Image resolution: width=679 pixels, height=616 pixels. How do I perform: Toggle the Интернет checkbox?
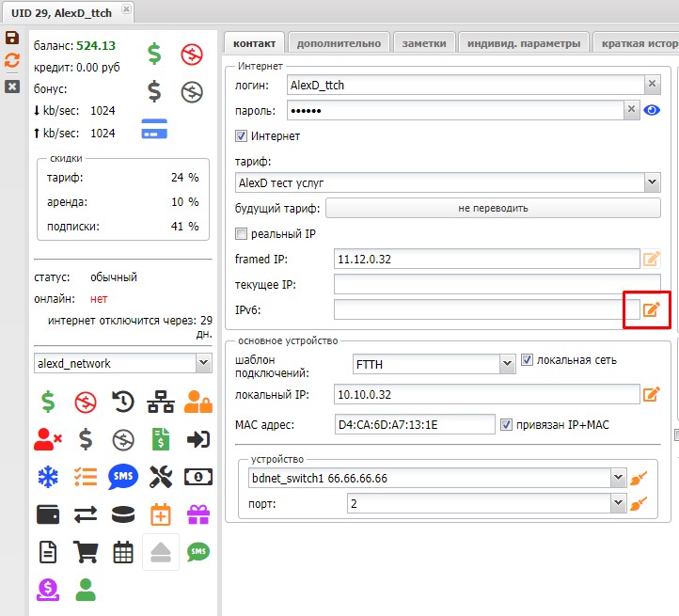pos(242,136)
